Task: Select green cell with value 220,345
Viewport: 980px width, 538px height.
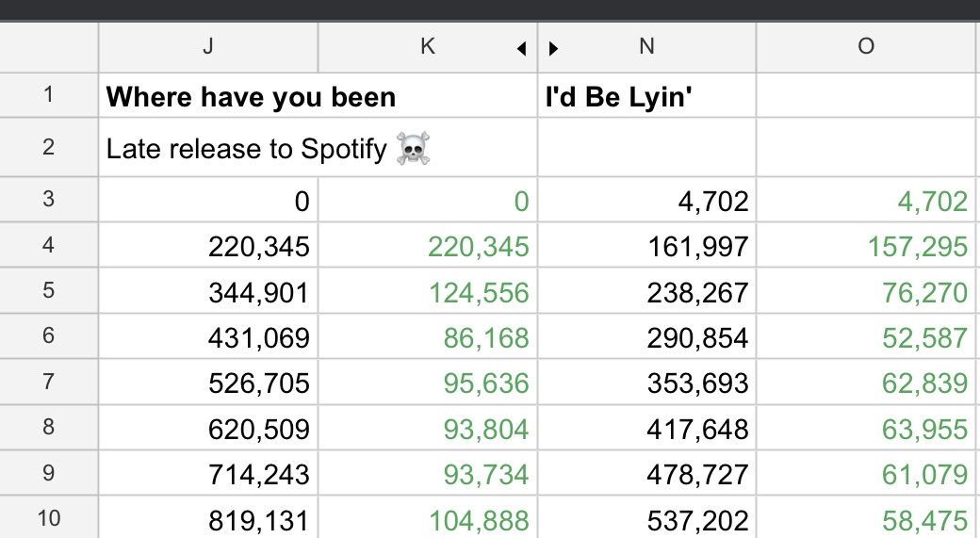Action: (428, 245)
